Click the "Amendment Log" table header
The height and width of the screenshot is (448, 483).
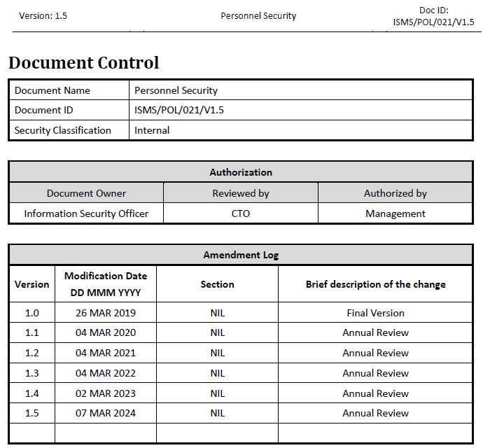point(241,255)
